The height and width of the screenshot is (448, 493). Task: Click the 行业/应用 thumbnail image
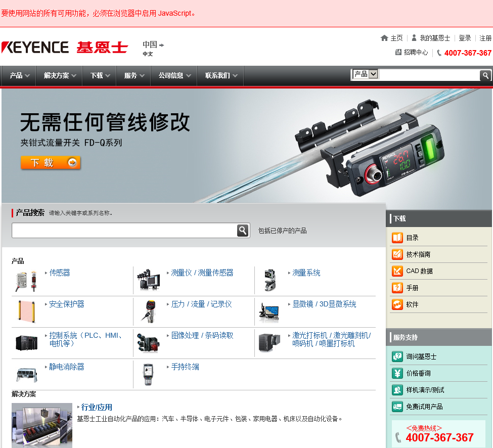click(x=42, y=425)
